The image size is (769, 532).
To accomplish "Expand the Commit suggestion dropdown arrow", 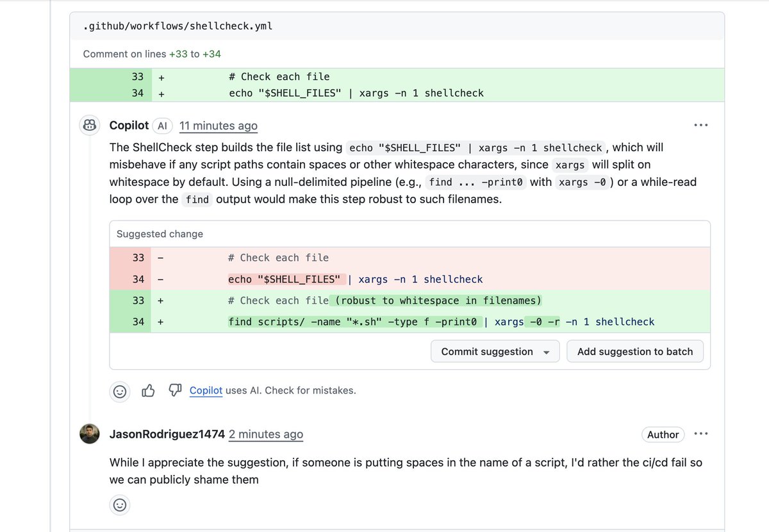I will pyautogui.click(x=547, y=352).
